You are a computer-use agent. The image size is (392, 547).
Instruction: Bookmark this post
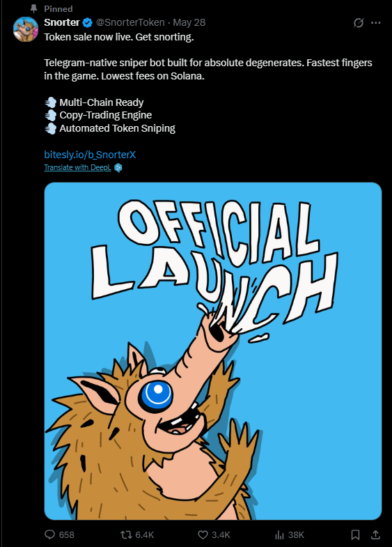[355, 534]
